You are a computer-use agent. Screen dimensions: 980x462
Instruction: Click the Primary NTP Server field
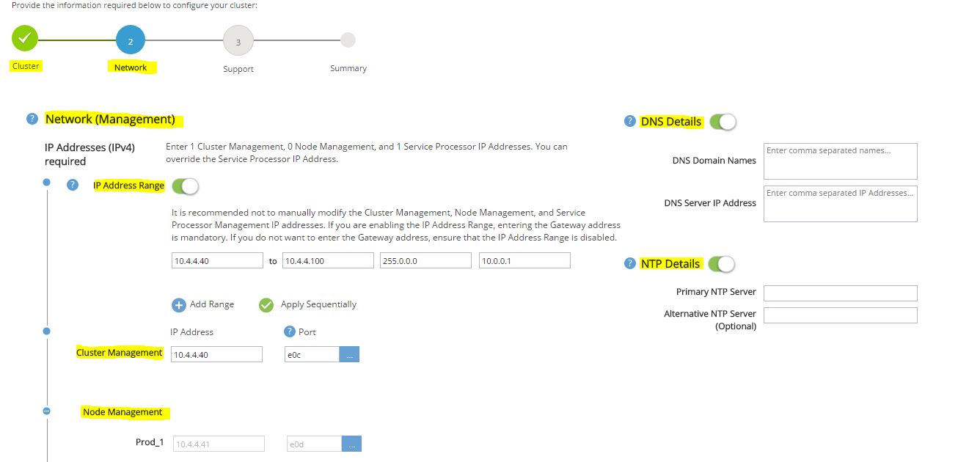840,293
